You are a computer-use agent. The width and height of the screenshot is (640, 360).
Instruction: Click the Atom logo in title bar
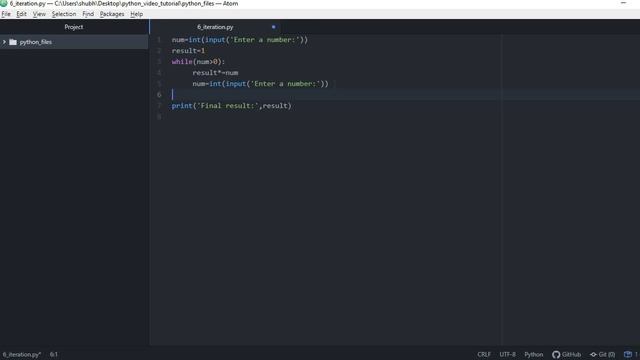click(4, 4)
